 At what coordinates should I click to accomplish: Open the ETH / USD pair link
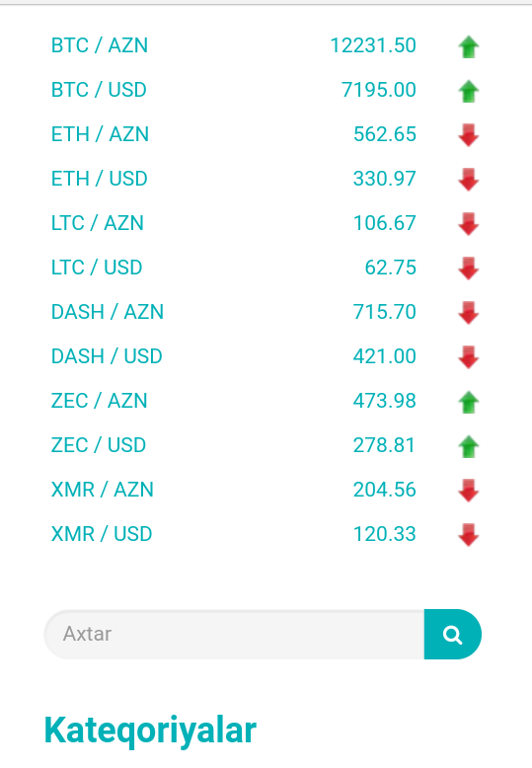pos(100,179)
